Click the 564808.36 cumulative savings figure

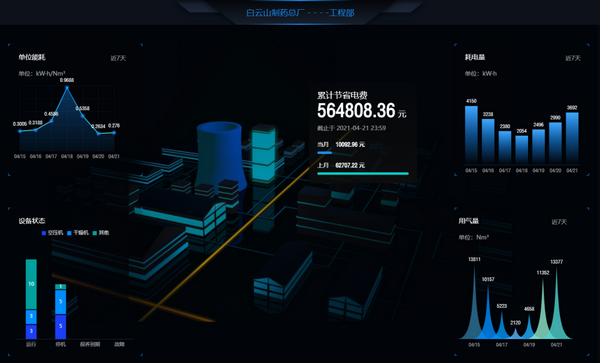pyautogui.click(x=356, y=111)
